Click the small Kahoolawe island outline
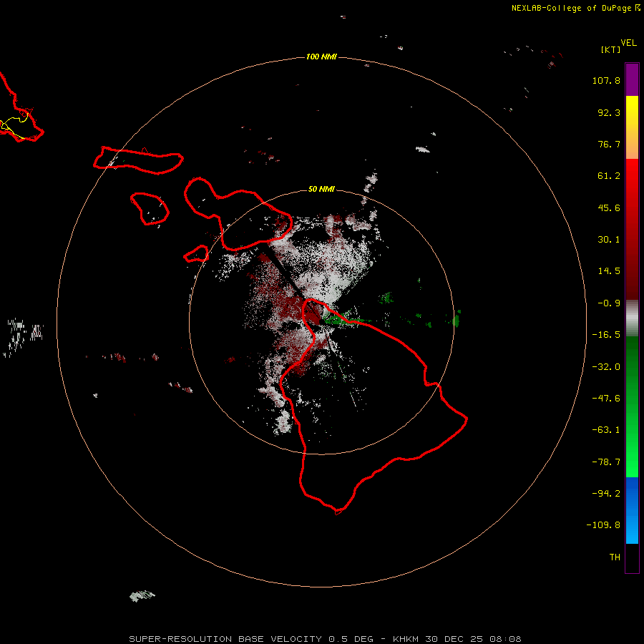Image resolution: width=644 pixels, height=644 pixels. (x=196, y=254)
